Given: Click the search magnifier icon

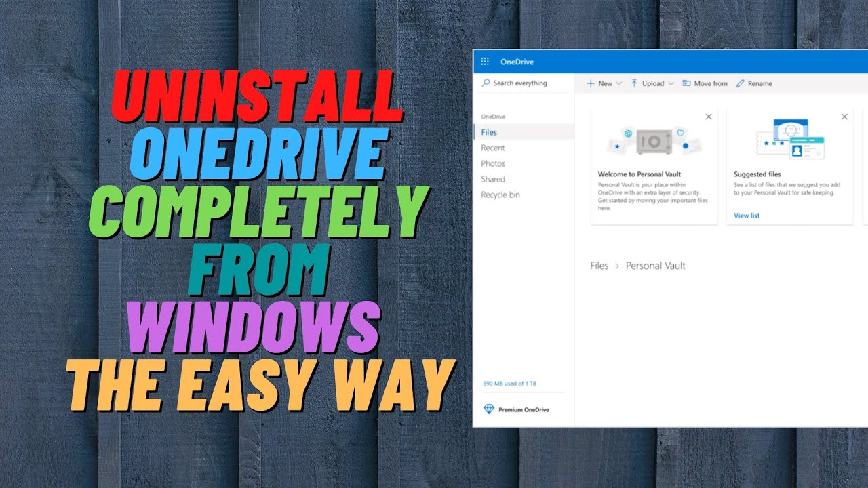Looking at the screenshot, I should coord(486,83).
